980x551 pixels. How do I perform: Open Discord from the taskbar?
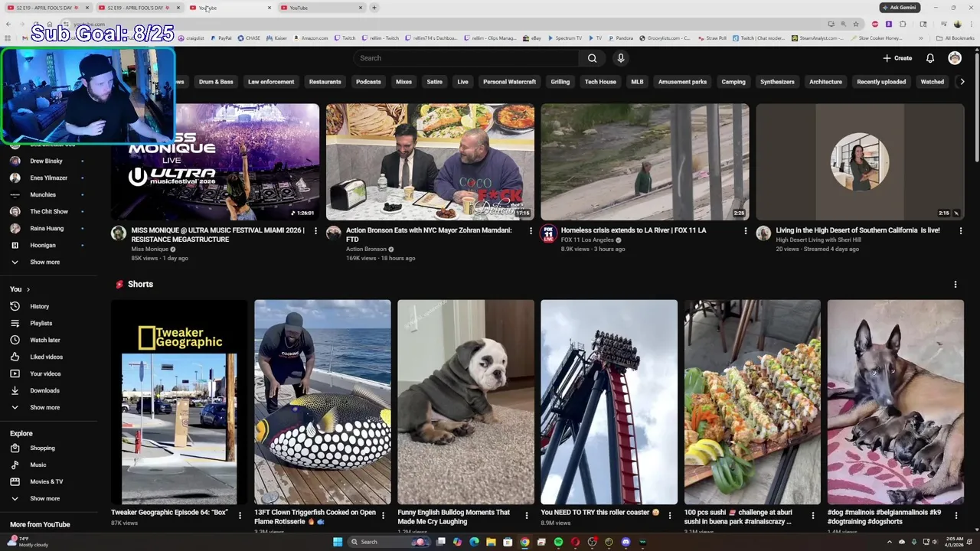(x=626, y=542)
